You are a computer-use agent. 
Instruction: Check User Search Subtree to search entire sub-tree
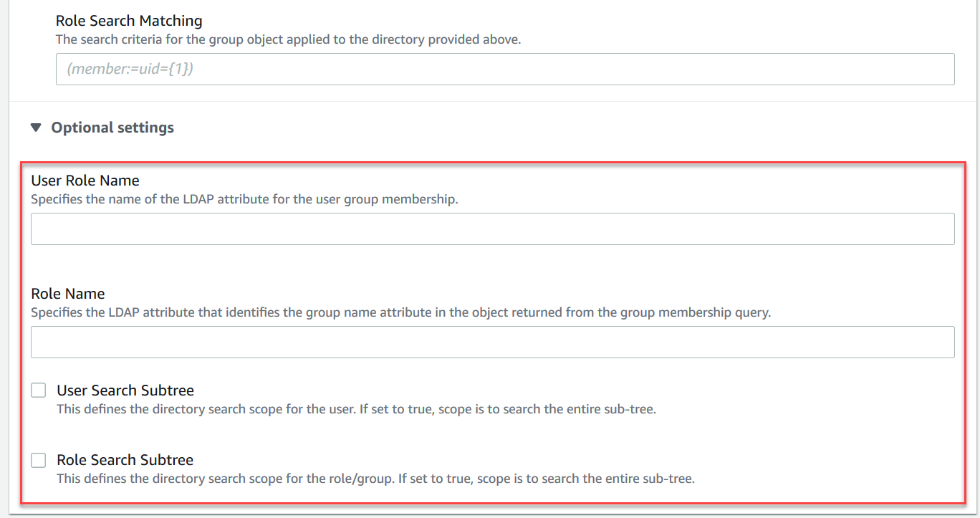click(38, 390)
